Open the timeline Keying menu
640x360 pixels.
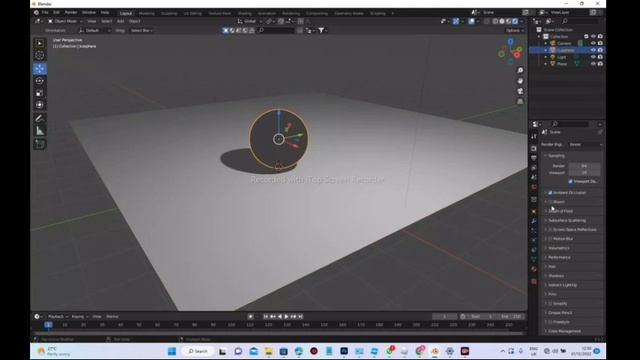(x=79, y=317)
